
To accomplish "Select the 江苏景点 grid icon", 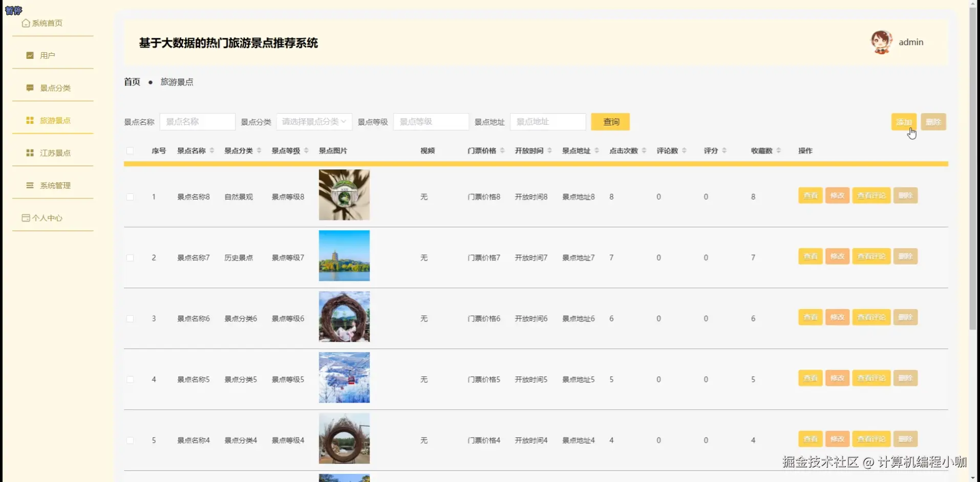I will pyautogui.click(x=30, y=152).
